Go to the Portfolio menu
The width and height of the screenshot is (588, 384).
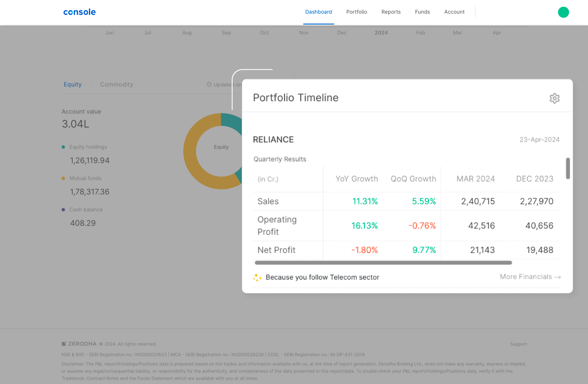[x=356, y=12]
